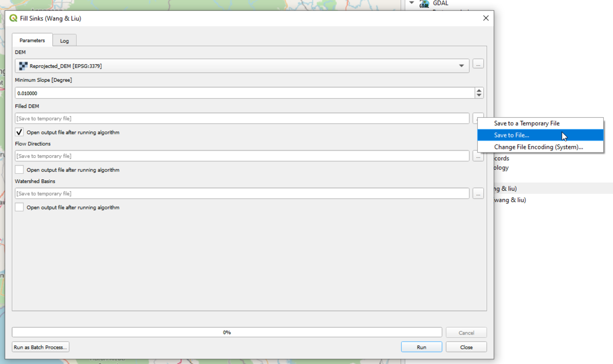This screenshot has height=364, width=613.
Task: Uncheck Open output file under Filled DEM
Action: click(x=19, y=132)
